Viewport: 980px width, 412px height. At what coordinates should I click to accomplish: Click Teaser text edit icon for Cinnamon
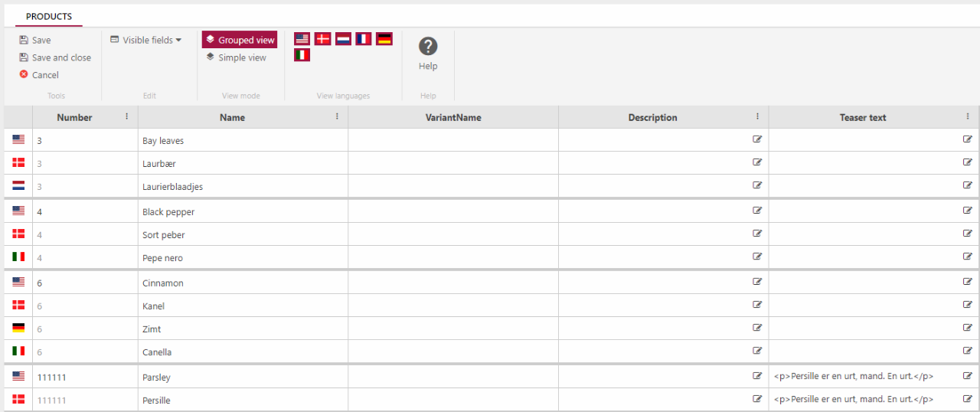coord(968,281)
